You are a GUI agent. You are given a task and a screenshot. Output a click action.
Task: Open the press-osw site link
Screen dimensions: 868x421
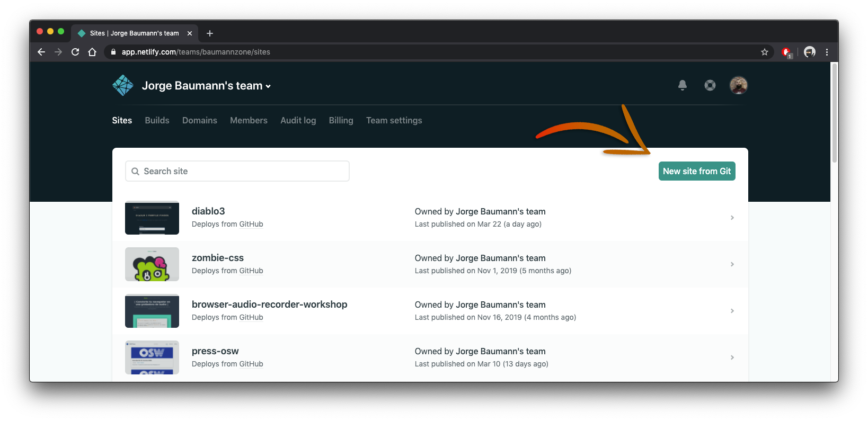pyautogui.click(x=215, y=351)
